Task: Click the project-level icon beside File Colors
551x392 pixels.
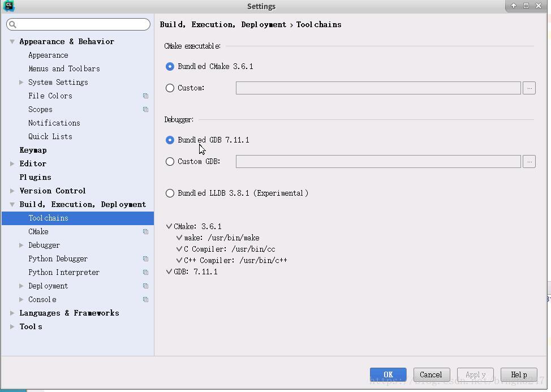Action: pos(145,96)
